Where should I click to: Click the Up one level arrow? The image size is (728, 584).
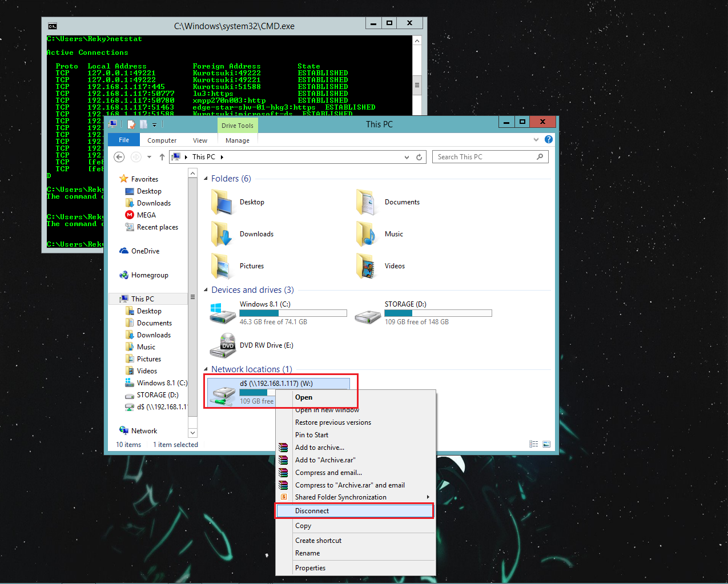point(162,157)
